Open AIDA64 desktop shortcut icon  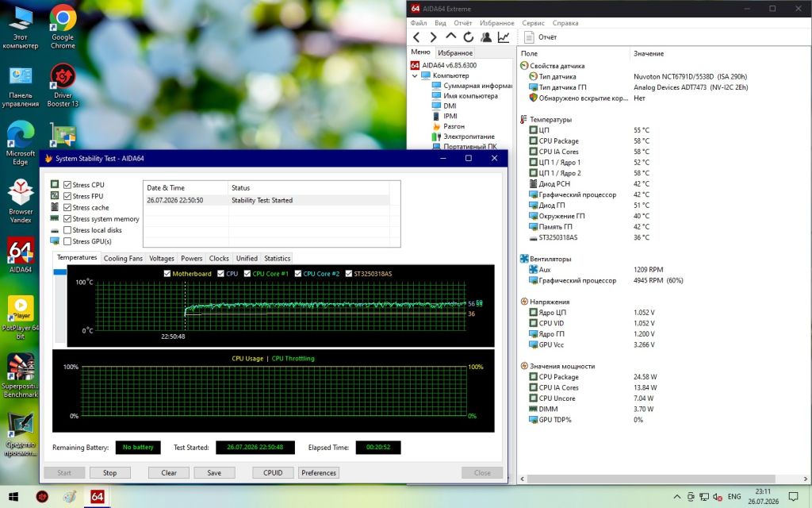click(21, 255)
